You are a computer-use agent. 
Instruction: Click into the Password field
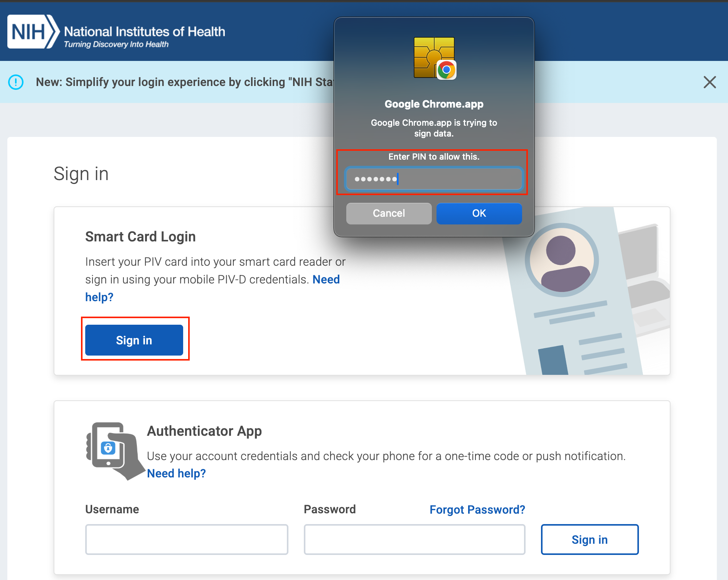tap(414, 539)
